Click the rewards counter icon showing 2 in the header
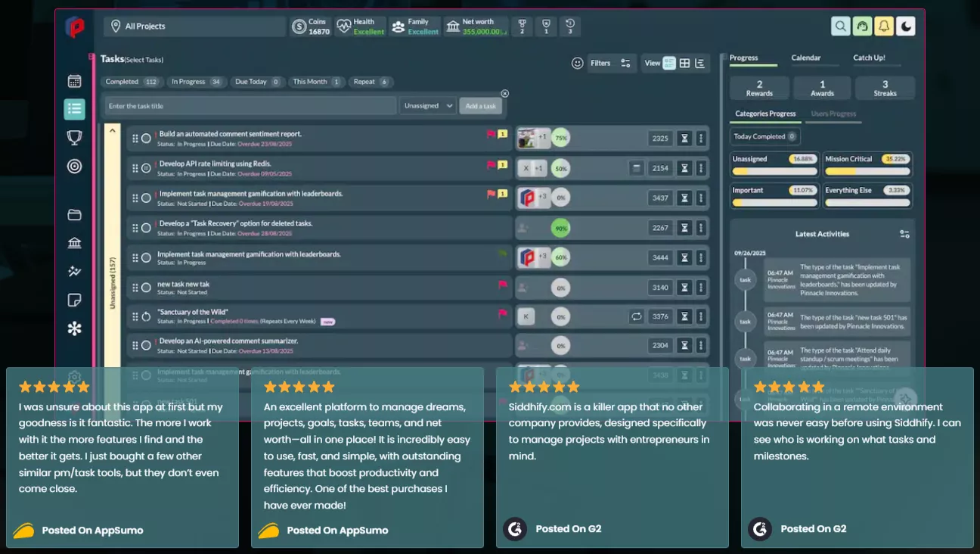The height and width of the screenshot is (554, 980). 521,26
